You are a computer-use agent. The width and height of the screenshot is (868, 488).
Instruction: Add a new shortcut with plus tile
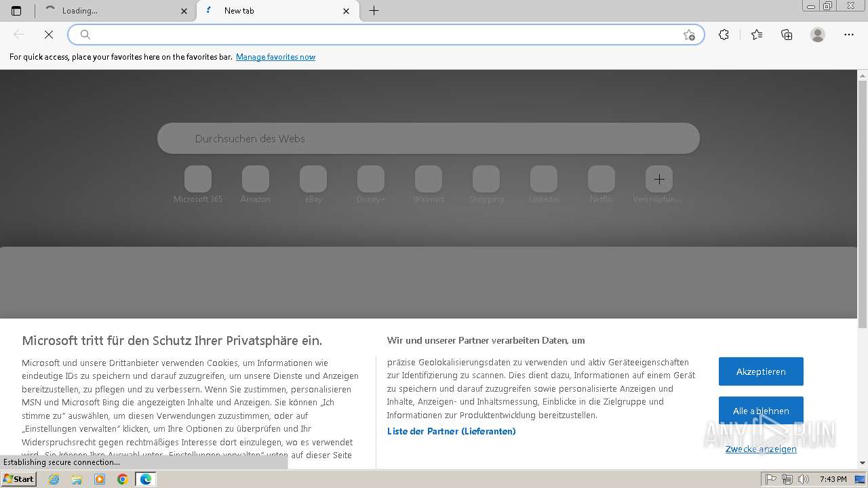point(659,179)
